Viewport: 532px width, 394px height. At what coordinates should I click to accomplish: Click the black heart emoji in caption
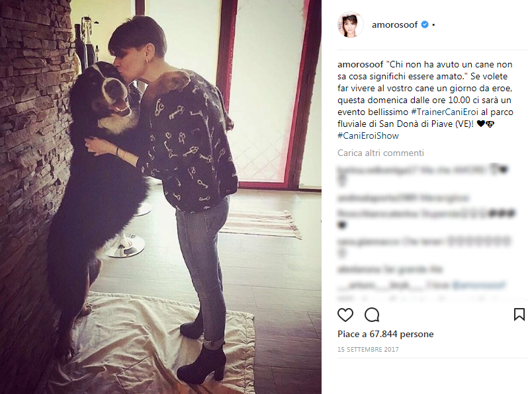[x=480, y=124]
